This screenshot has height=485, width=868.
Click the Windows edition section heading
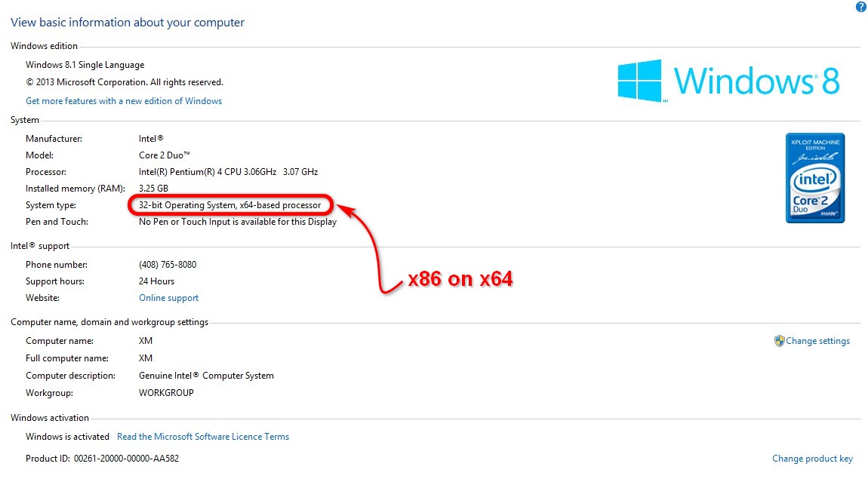pyautogui.click(x=44, y=46)
